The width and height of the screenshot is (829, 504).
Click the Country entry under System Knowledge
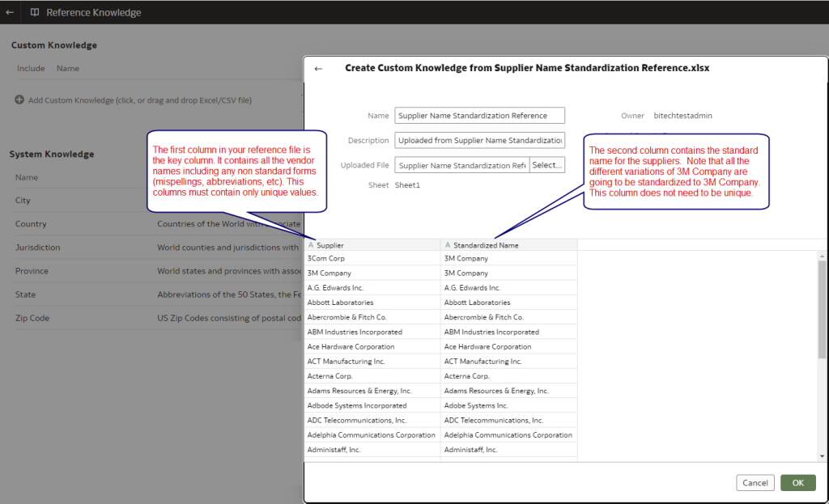(x=31, y=223)
